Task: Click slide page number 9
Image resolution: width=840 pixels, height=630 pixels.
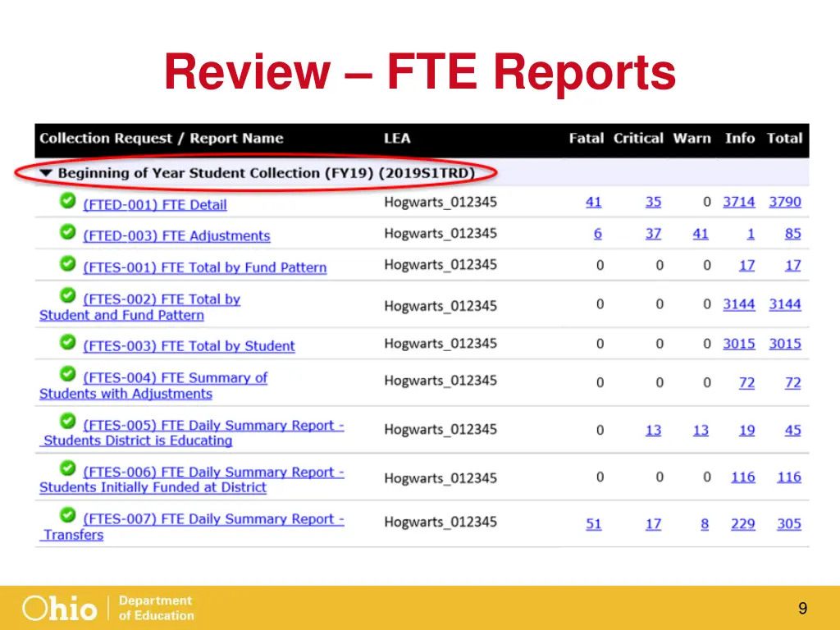Action: pos(802,608)
